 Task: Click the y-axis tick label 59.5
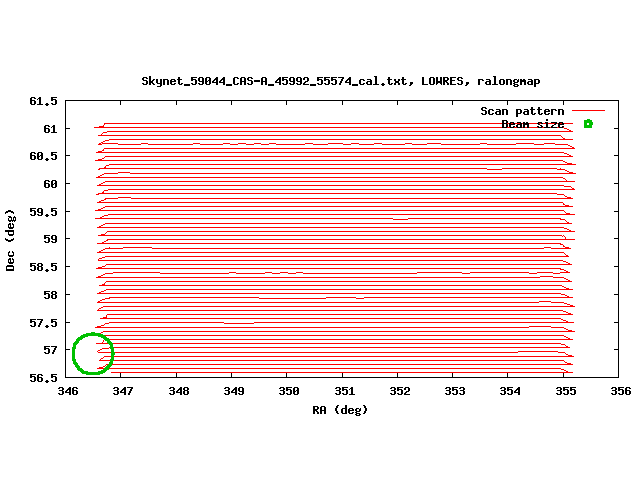[x=43, y=212]
